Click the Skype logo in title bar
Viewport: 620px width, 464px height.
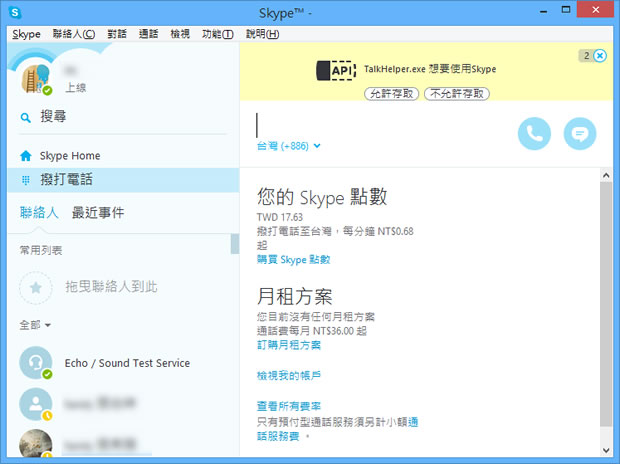(15, 13)
